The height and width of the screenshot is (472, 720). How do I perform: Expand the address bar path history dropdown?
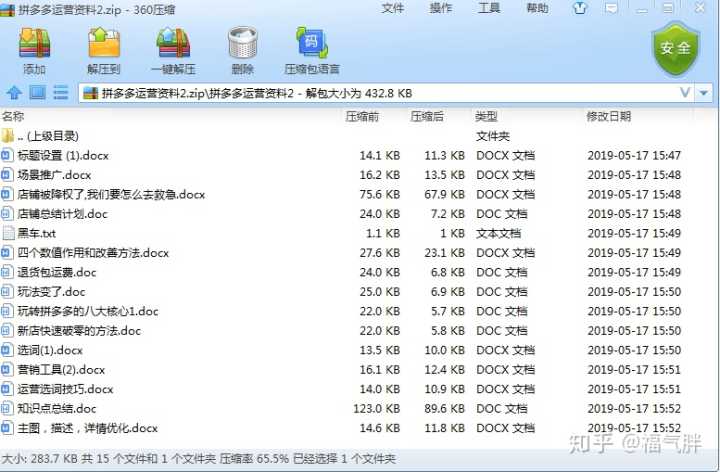[684, 93]
